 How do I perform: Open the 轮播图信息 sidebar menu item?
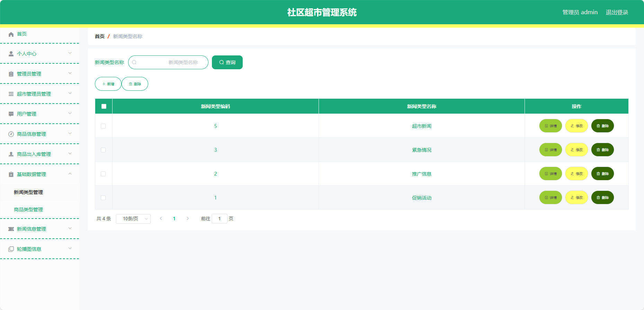[x=39, y=249]
